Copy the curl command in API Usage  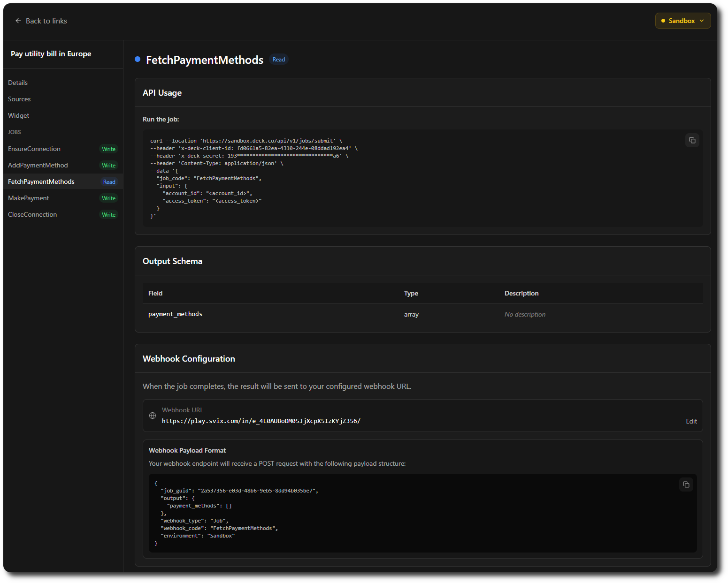[692, 140]
